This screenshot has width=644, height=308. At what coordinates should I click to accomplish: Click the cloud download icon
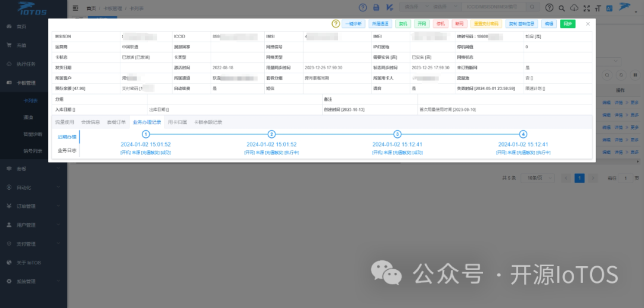574,8
